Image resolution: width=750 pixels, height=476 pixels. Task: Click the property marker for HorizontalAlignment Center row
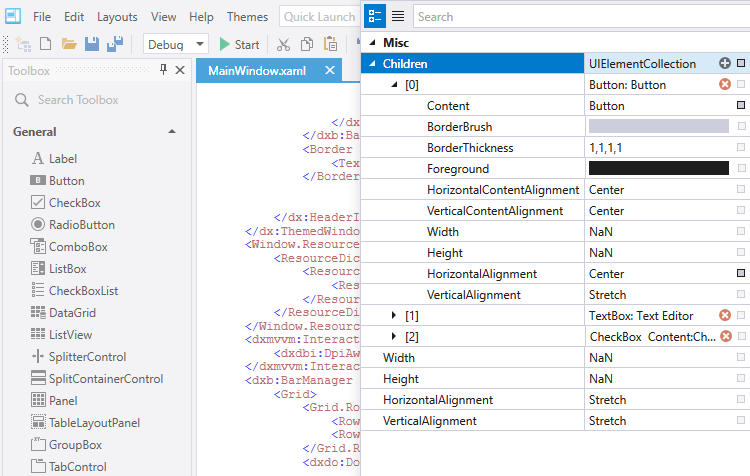click(x=741, y=273)
